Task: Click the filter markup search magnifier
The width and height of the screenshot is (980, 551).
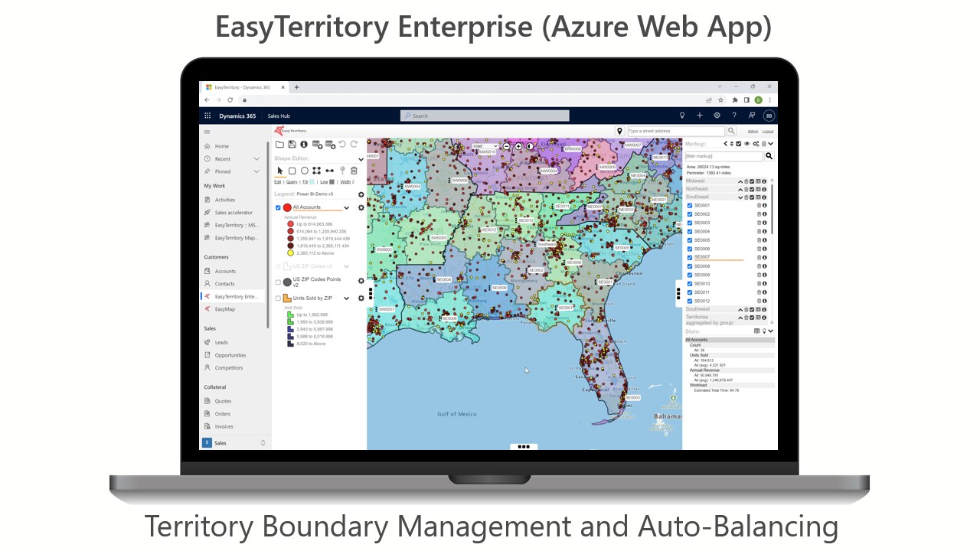Action: point(769,156)
